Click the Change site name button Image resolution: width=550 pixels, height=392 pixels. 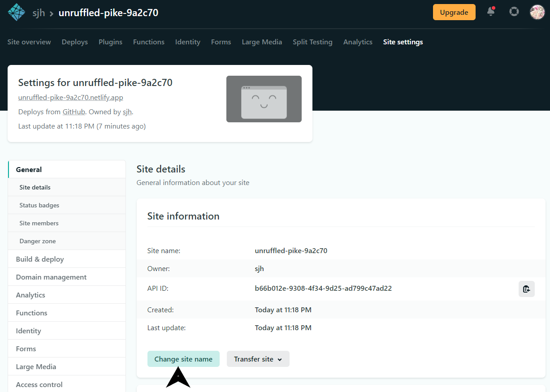coord(183,359)
